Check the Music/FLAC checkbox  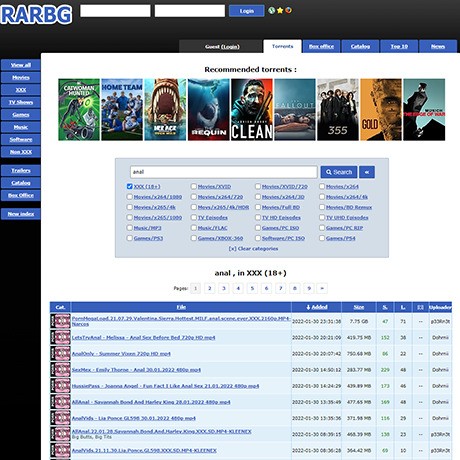(194, 228)
